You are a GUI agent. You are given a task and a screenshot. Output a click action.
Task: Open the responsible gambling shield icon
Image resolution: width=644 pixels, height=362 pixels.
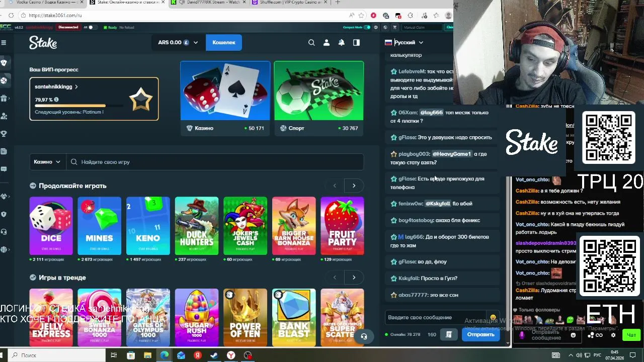point(4,214)
